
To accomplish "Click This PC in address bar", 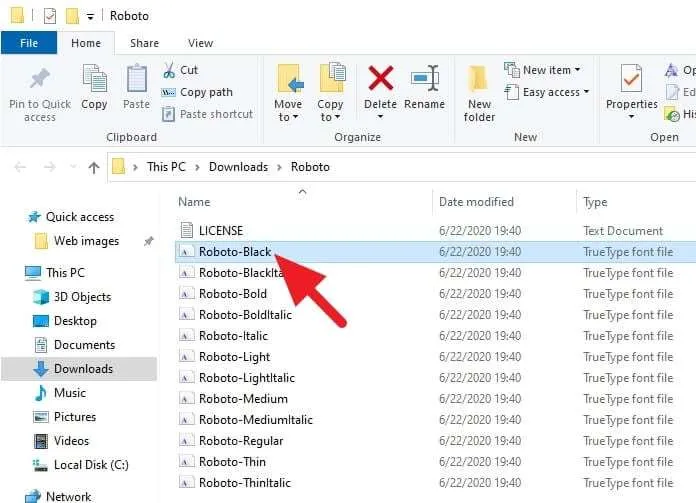I will point(166,167).
